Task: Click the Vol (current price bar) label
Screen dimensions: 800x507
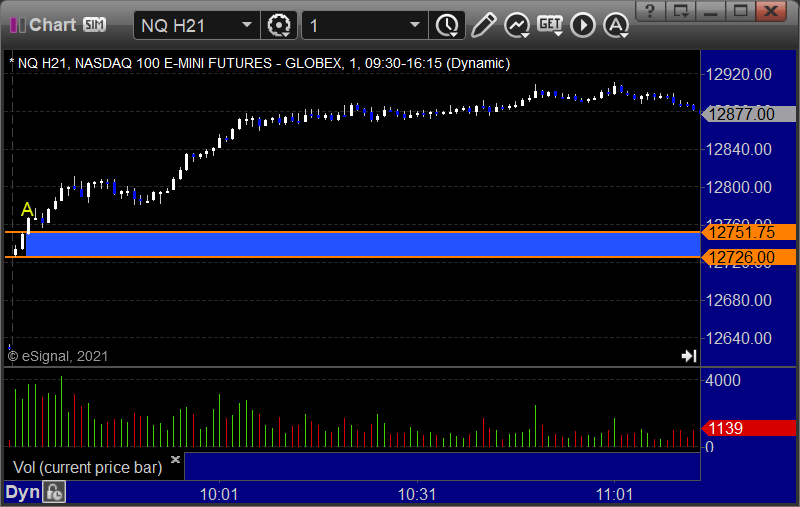Action: (x=87, y=467)
